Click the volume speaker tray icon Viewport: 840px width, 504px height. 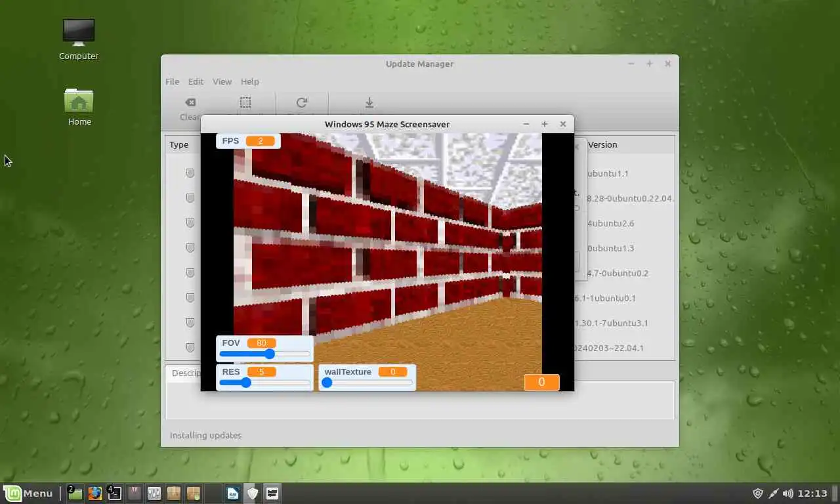coord(788,493)
